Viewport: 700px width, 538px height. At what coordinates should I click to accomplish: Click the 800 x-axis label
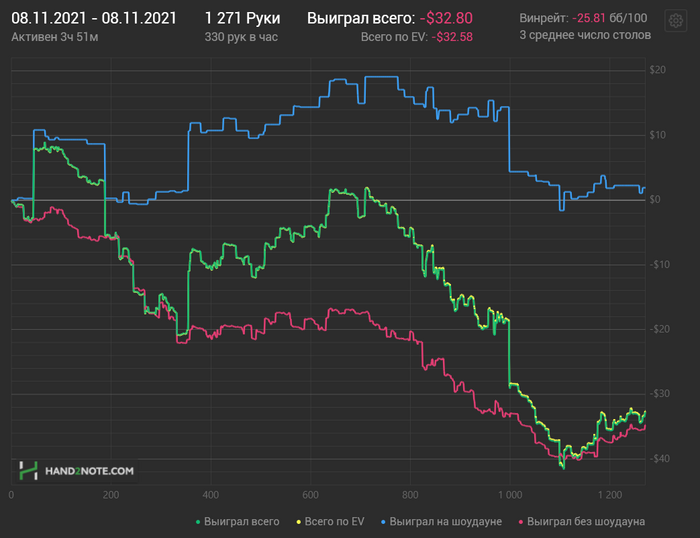point(410,495)
